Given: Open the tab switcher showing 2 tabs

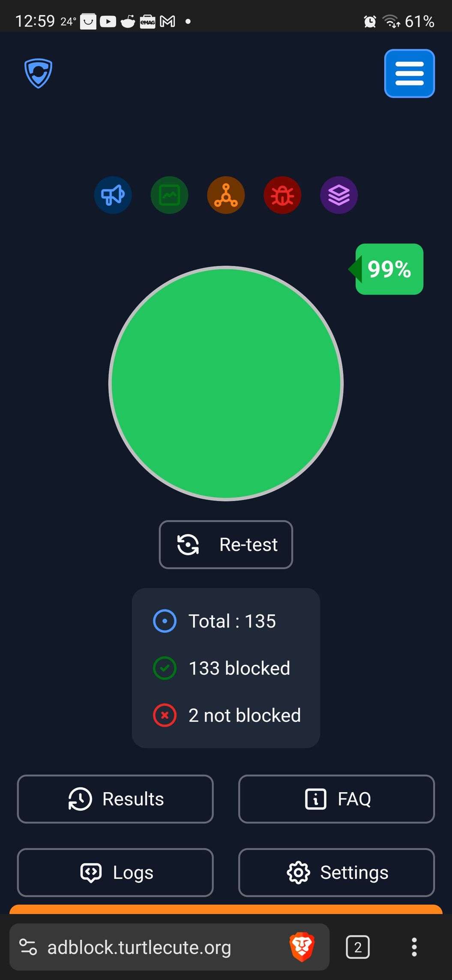Looking at the screenshot, I should [358, 947].
